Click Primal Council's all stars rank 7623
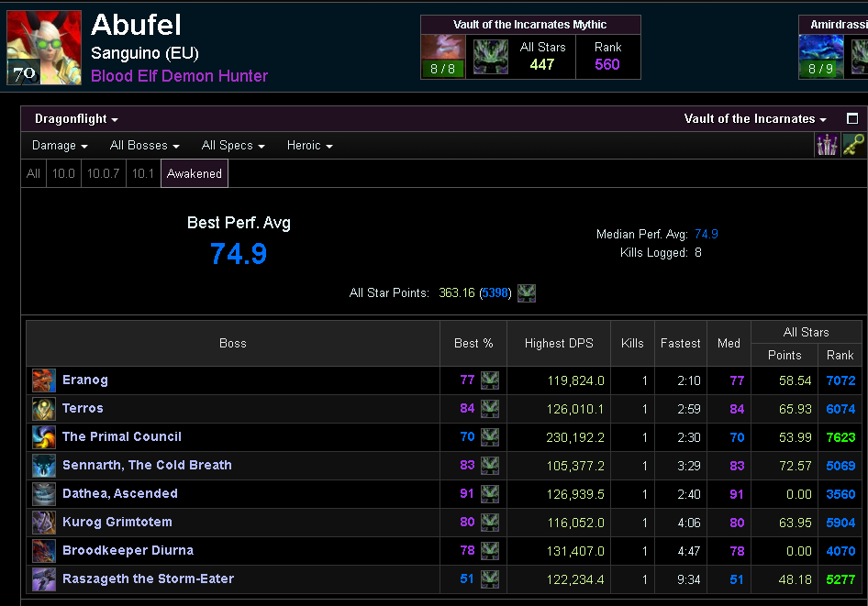868x606 pixels. (x=840, y=437)
